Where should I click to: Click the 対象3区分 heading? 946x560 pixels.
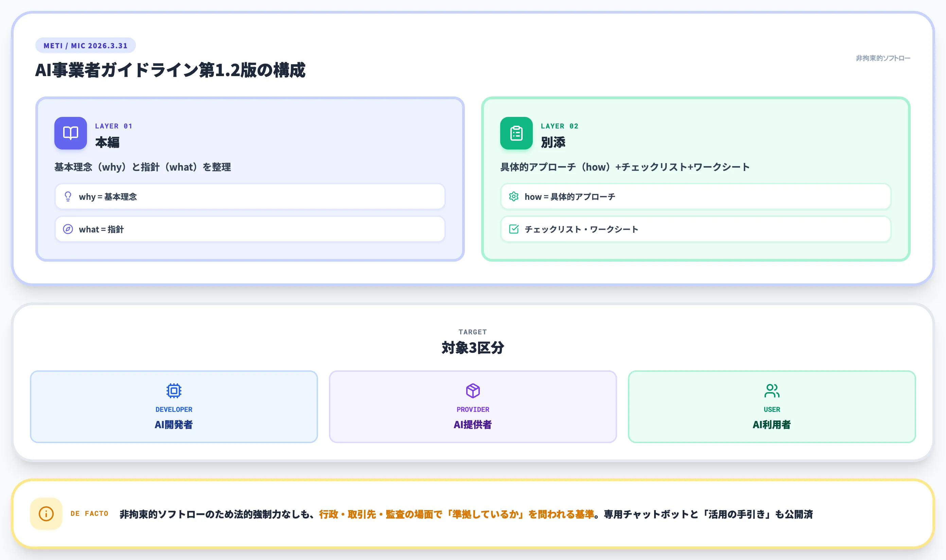pos(472,348)
